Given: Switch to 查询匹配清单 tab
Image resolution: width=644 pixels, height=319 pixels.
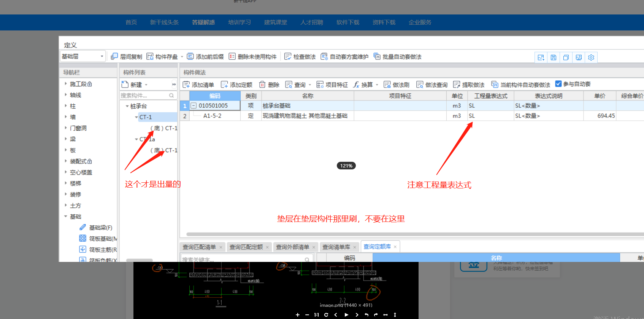Looking at the screenshot, I should point(199,247).
